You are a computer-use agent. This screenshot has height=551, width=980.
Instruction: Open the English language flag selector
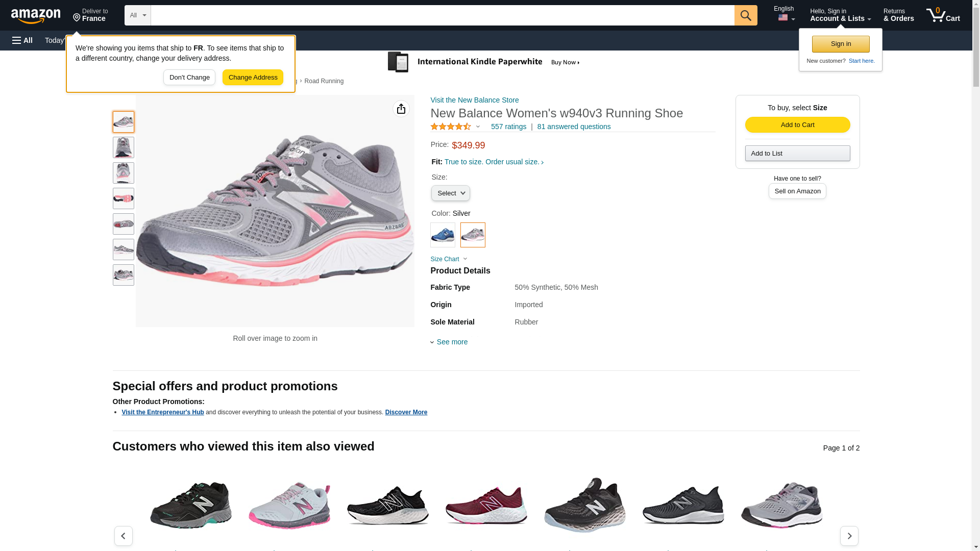point(785,15)
